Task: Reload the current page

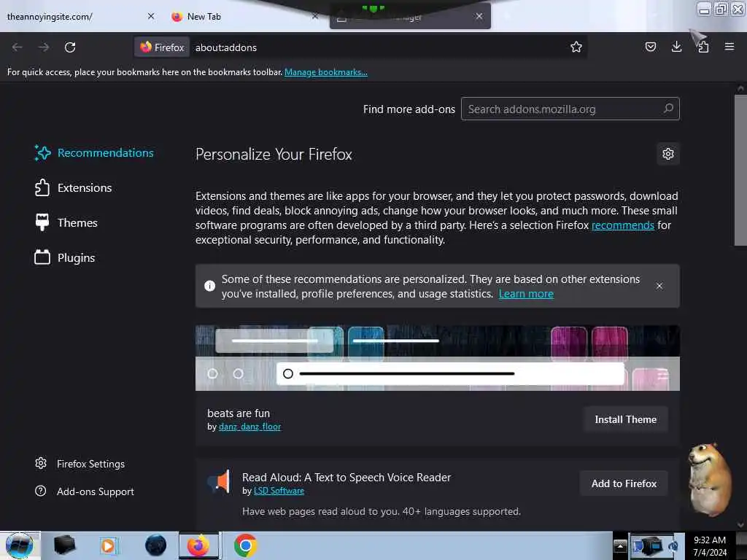Action: [70, 47]
